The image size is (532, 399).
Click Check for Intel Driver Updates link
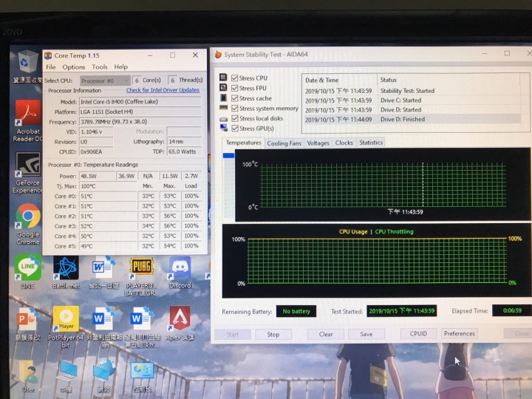pyautogui.click(x=163, y=90)
